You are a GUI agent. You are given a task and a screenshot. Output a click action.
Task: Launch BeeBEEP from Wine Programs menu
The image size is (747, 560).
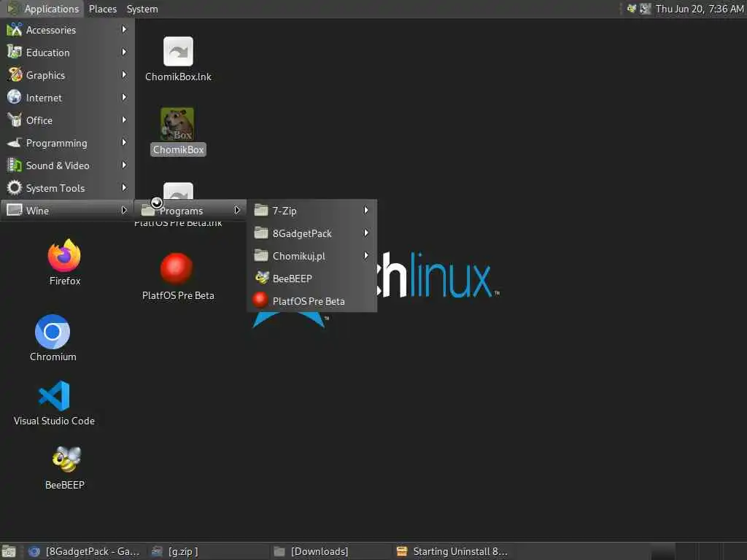coord(312,279)
